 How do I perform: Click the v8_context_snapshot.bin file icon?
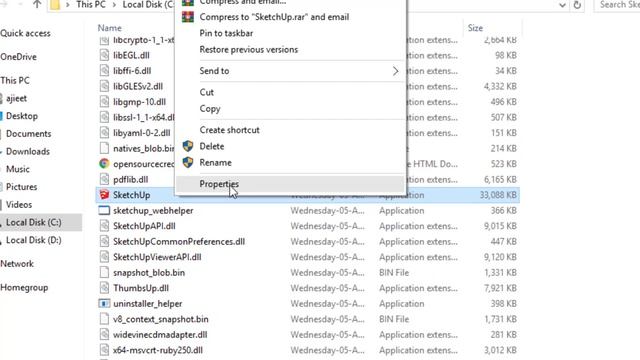click(104, 319)
